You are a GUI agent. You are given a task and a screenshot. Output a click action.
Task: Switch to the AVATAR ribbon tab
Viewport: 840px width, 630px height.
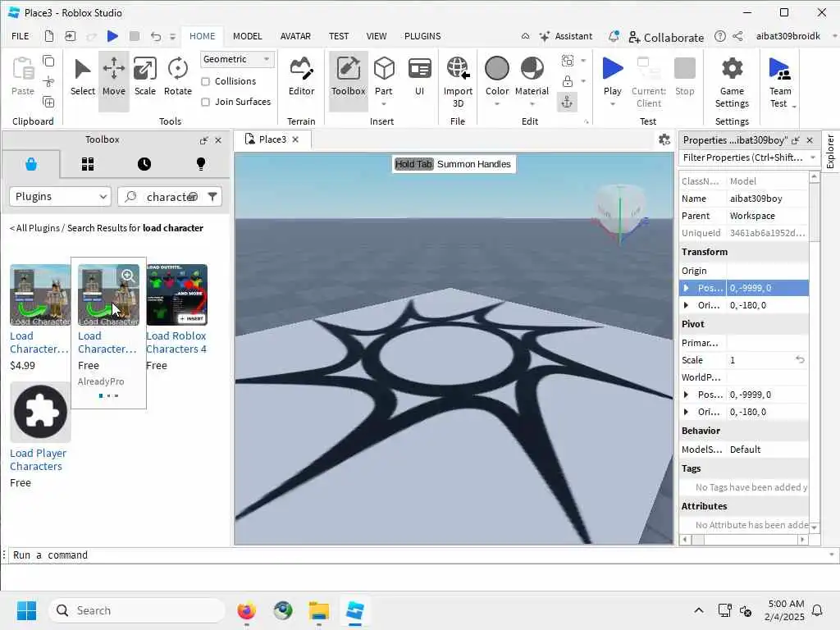coord(295,36)
